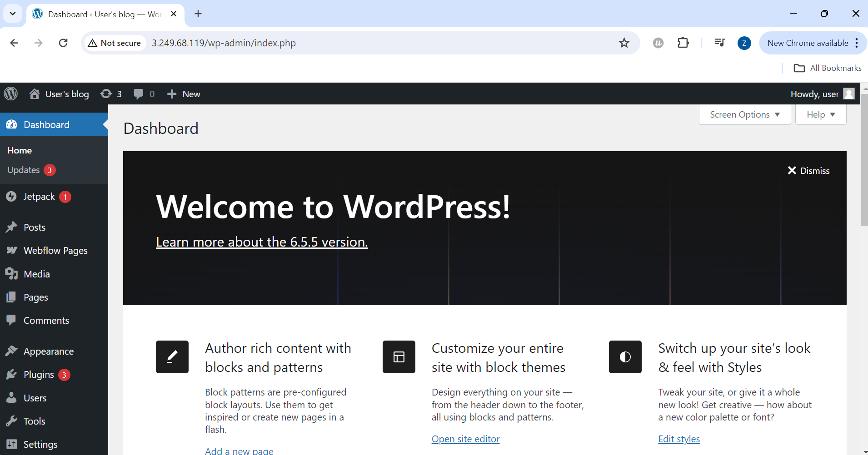Screen dimensions: 868x455
Task: Open the Posts menu label
Action: click(35, 227)
